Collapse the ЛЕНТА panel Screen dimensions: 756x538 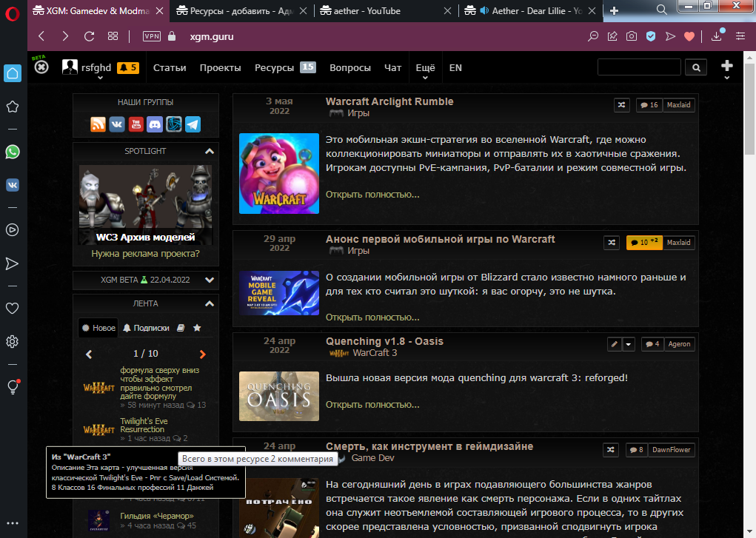pos(210,303)
